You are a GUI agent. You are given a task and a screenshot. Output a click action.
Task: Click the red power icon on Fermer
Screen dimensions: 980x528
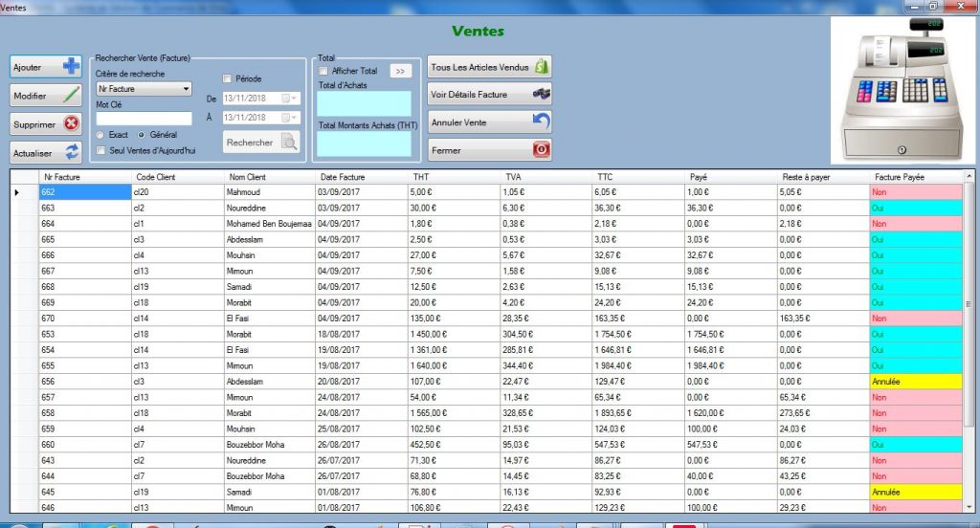pyautogui.click(x=541, y=150)
